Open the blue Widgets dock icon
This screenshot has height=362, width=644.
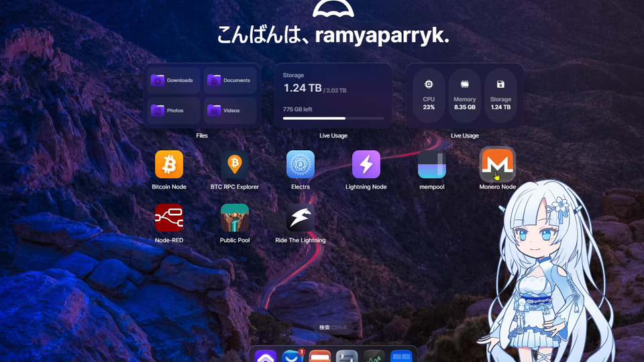[401, 356]
